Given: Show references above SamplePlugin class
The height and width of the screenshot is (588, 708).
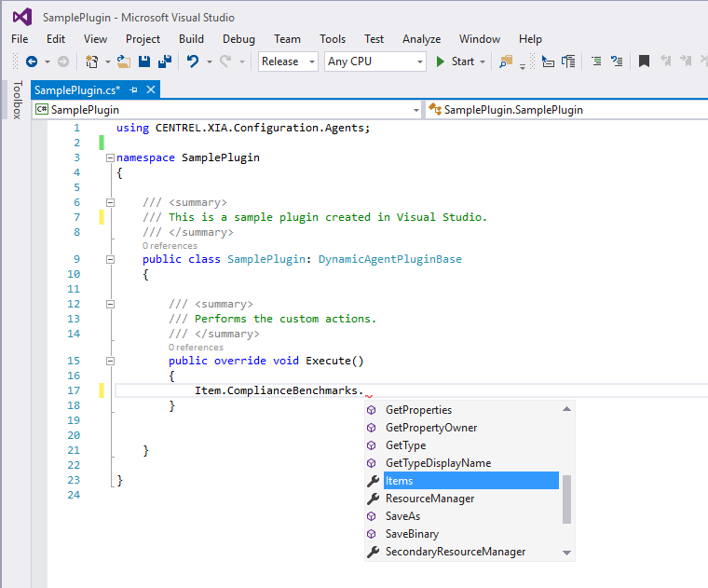Looking at the screenshot, I should (x=170, y=246).
